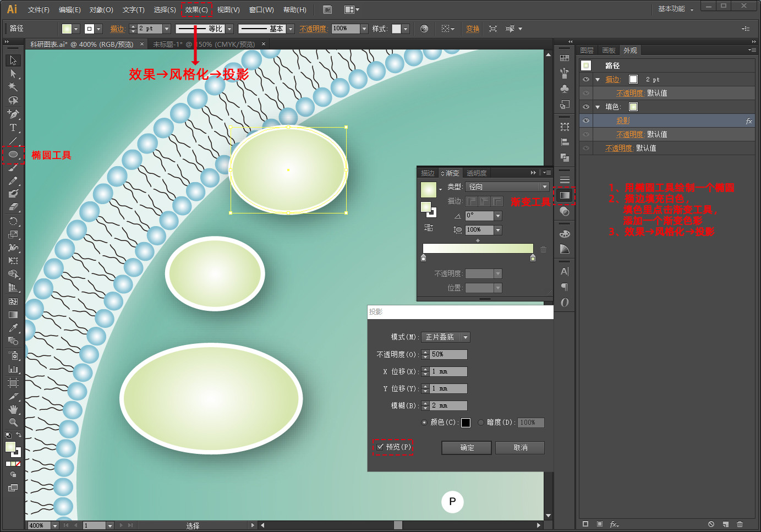Toggle the 预览 preview checkbox
The height and width of the screenshot is (532, 761).
point(380,447)
